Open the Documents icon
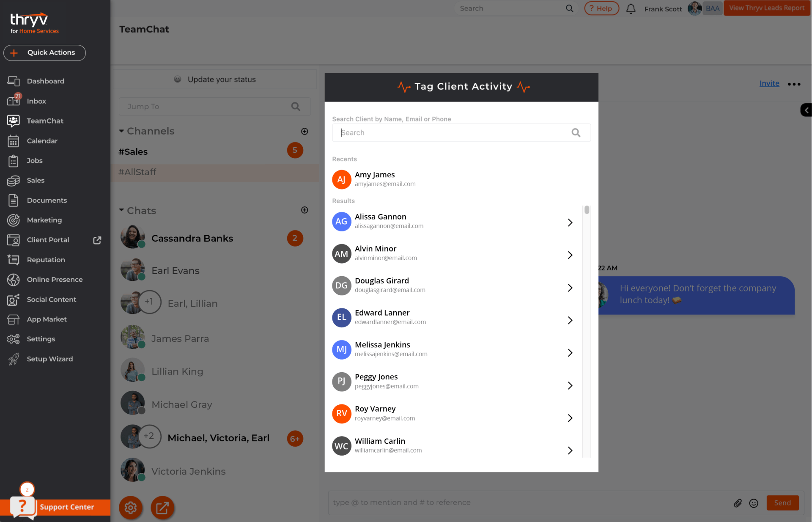The image size is (812, 522). click(x=14, y=201)
